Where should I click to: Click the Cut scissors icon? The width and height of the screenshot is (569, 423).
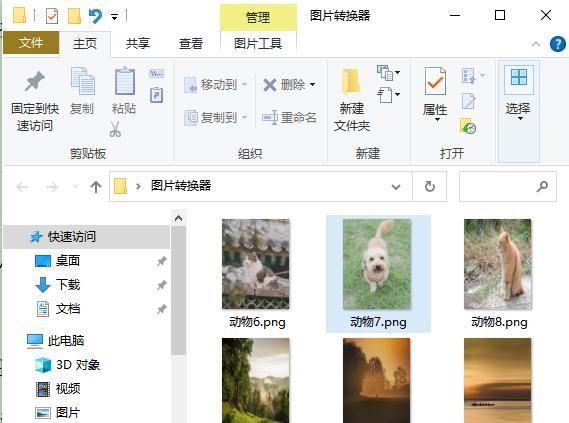click(x=115, y=129)
